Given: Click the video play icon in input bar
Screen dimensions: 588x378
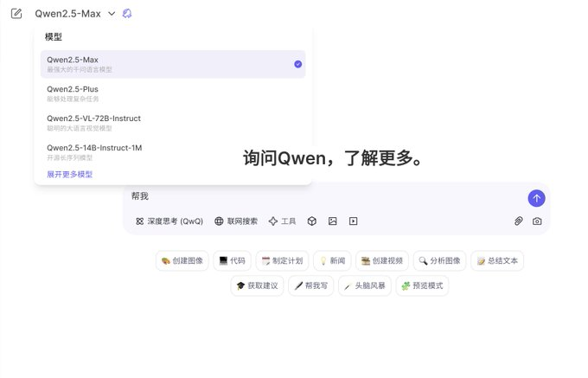Looking at the screenshot, I should [x=353, y=221].
